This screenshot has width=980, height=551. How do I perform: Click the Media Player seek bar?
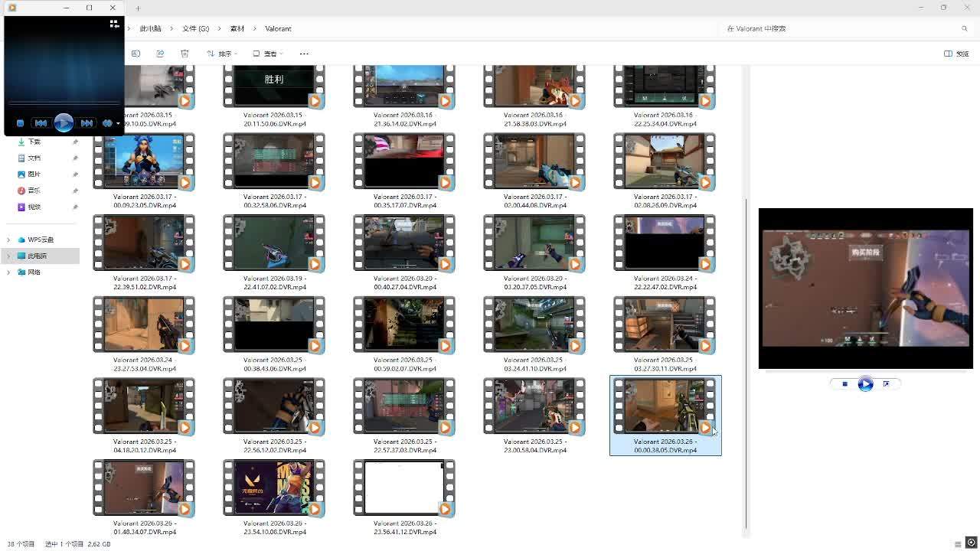tap(64, 103)
